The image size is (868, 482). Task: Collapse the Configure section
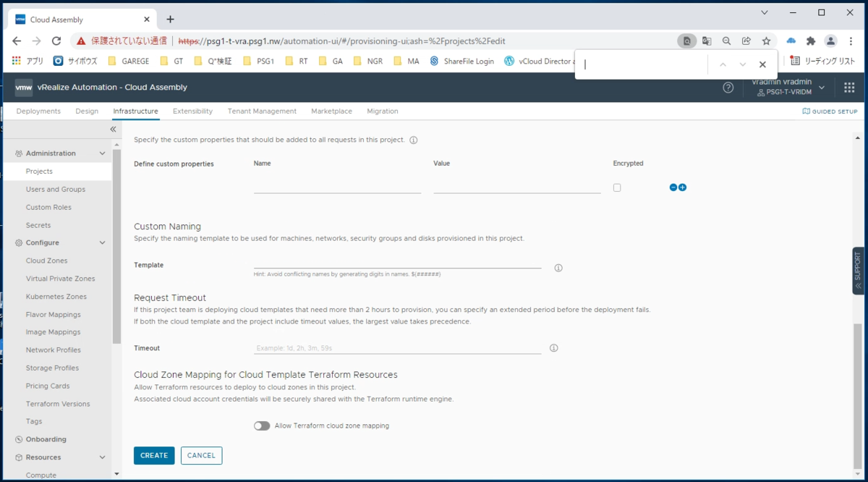[102, 242]
